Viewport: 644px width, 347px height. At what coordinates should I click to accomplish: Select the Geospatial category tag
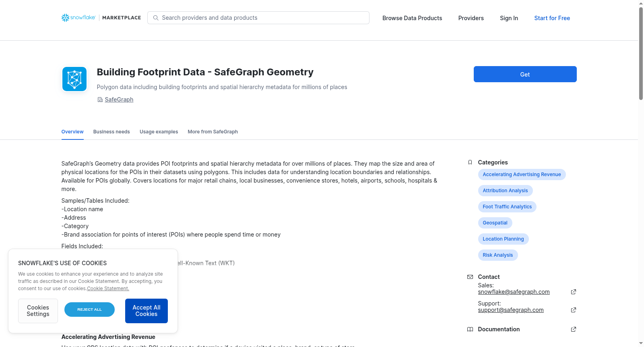coord(495,223)
